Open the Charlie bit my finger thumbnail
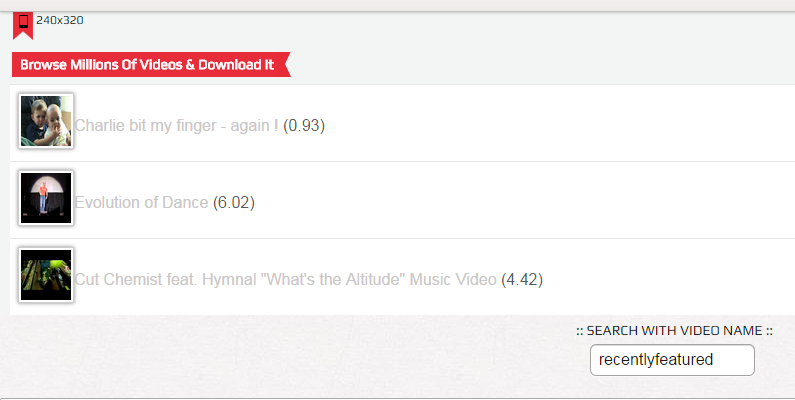795x400 pixels. click(46, 121)
